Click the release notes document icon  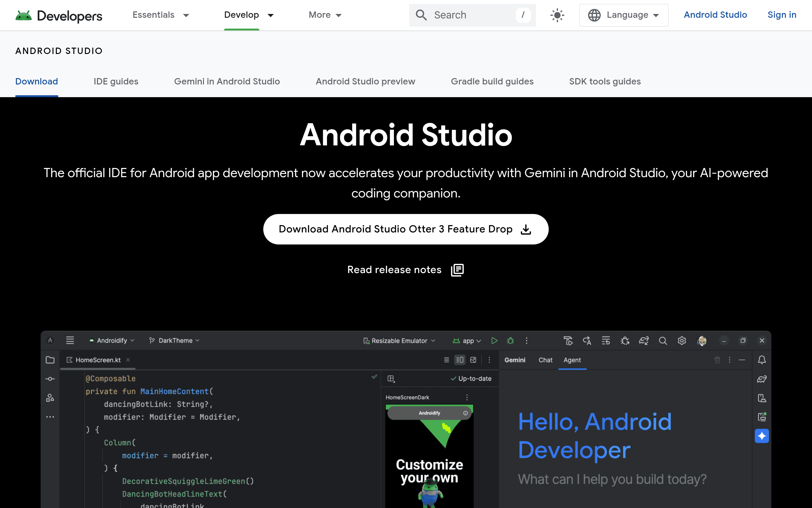tap(457, 270)
